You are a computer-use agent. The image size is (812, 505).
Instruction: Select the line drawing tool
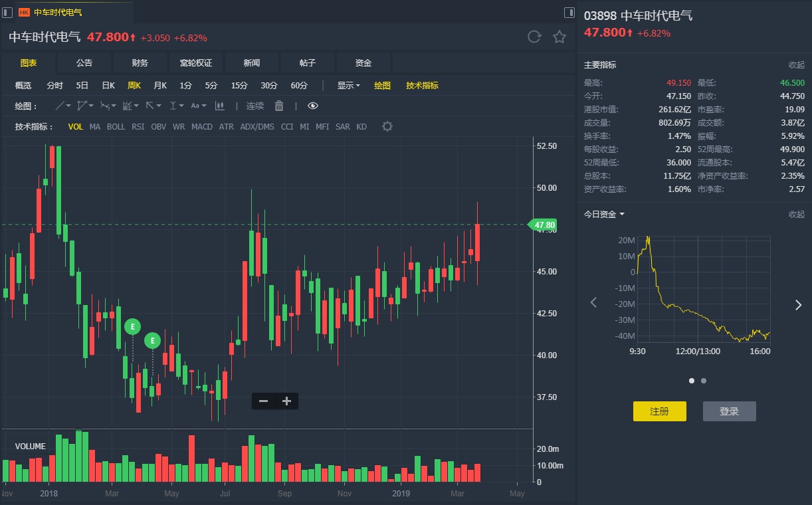point(60,106)
